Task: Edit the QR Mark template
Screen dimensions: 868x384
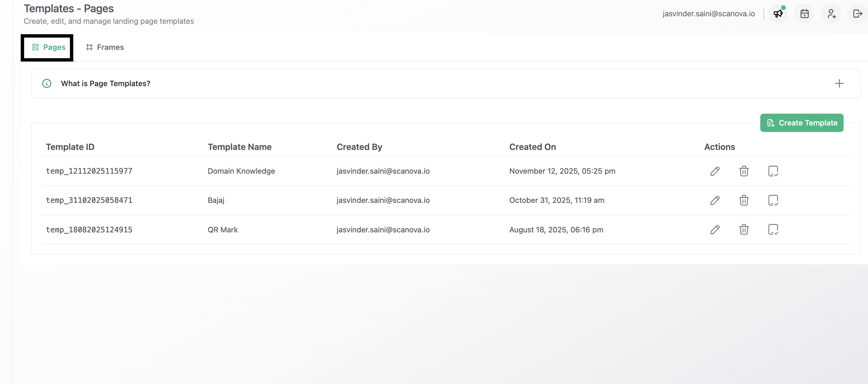Action: coord(715,230)
